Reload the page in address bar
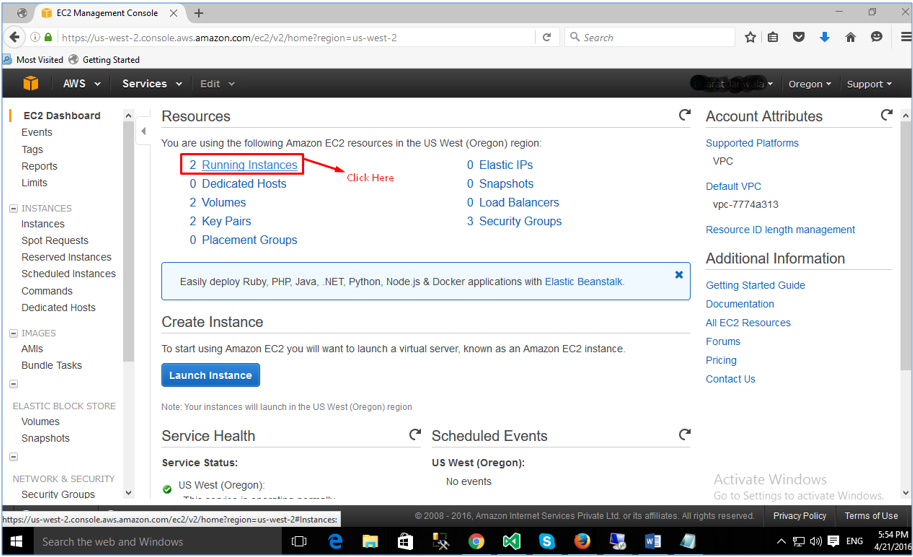This screenshot has width=913, height=557. click(547, 37)
